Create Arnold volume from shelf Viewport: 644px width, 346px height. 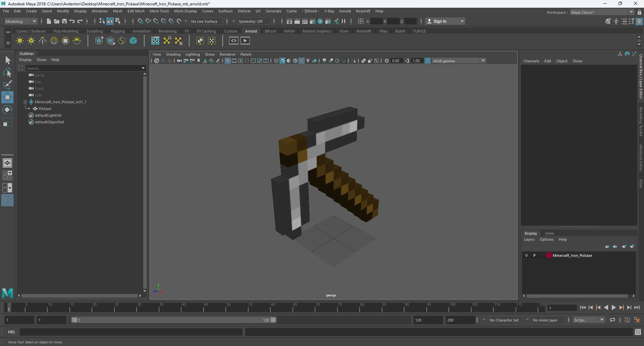point(133,41)
